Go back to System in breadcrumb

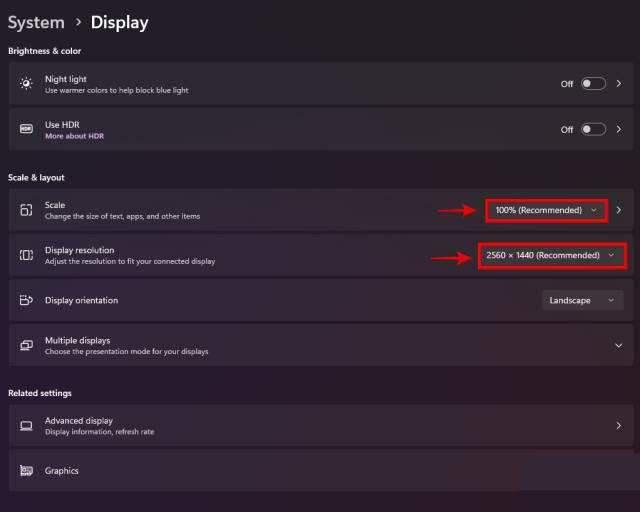click(x=36, y=22)
